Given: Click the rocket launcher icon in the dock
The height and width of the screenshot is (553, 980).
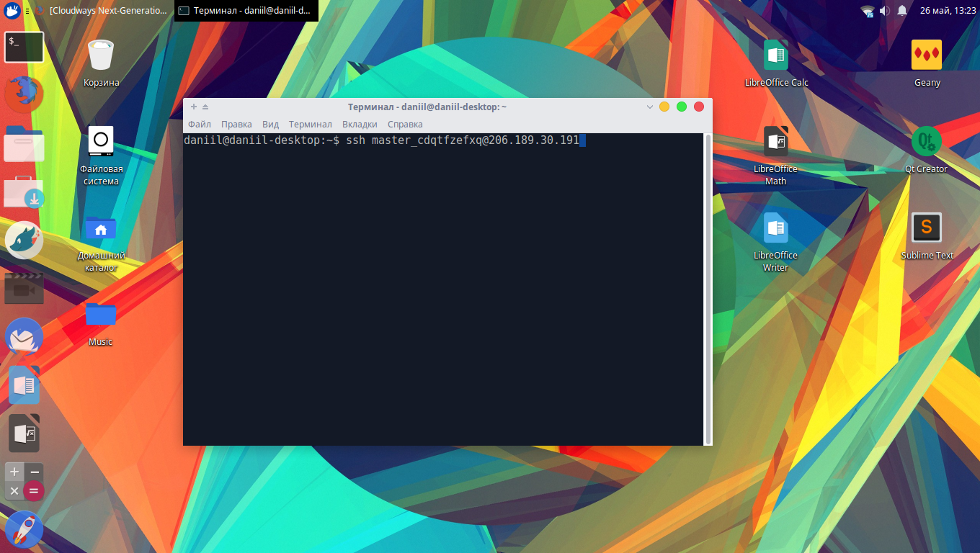Looking at the screenshot, I should pyautogui.click(x=24, y=530).
